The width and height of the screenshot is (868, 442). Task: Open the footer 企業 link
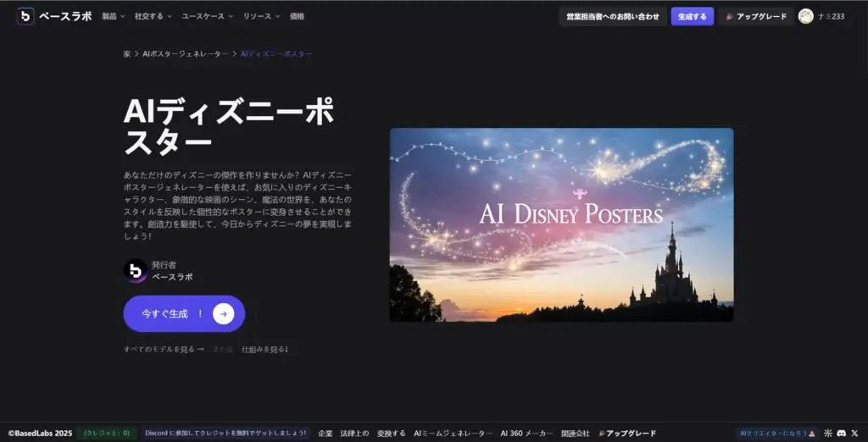(325, 434)
